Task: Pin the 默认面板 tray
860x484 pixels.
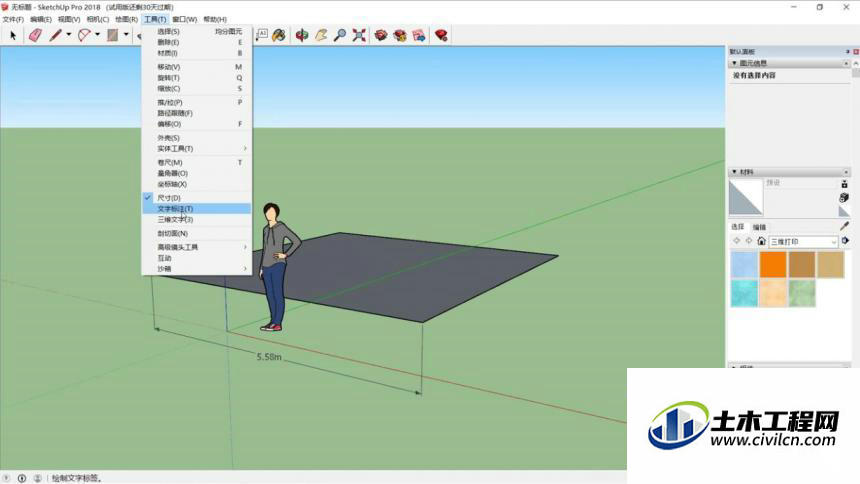Action: click(x=847, y=52)
